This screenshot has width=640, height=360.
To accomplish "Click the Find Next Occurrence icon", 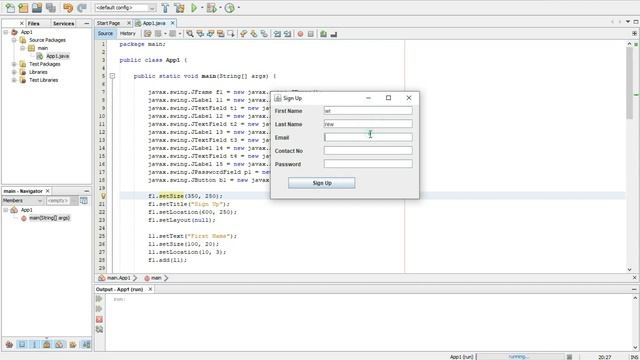I will tap(210, 34).
